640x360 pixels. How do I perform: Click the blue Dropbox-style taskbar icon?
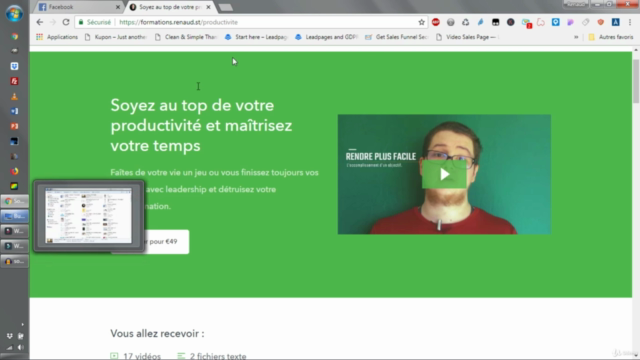coord(14,66)
